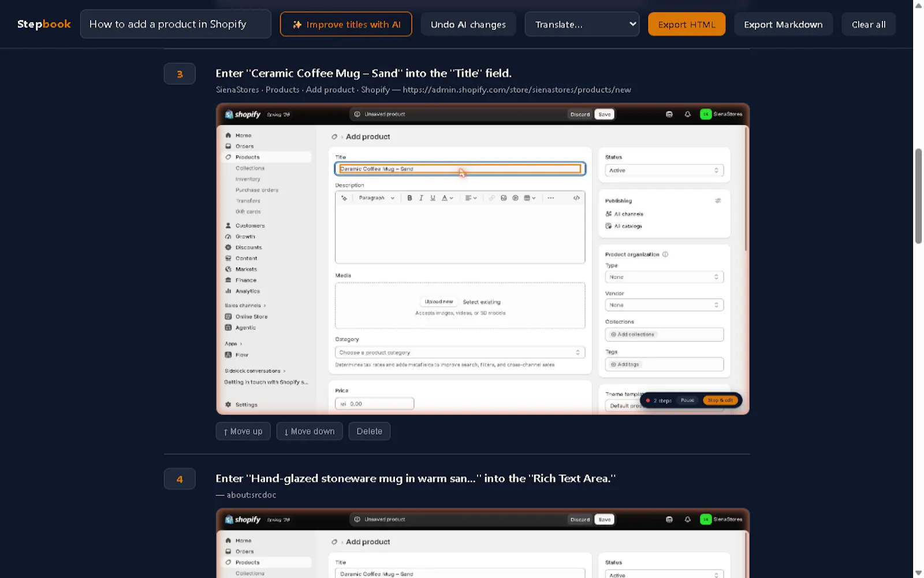Click alignment icon in step 3 description toolbar
The width and height of the screenshot is (924, 578).
471,198
